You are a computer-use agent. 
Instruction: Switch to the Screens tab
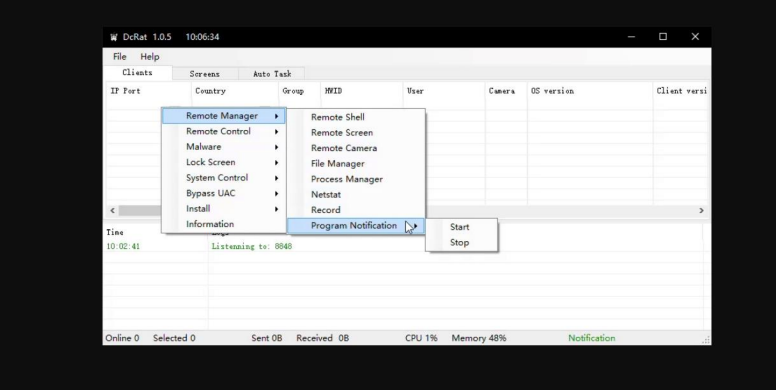point(205,74)
